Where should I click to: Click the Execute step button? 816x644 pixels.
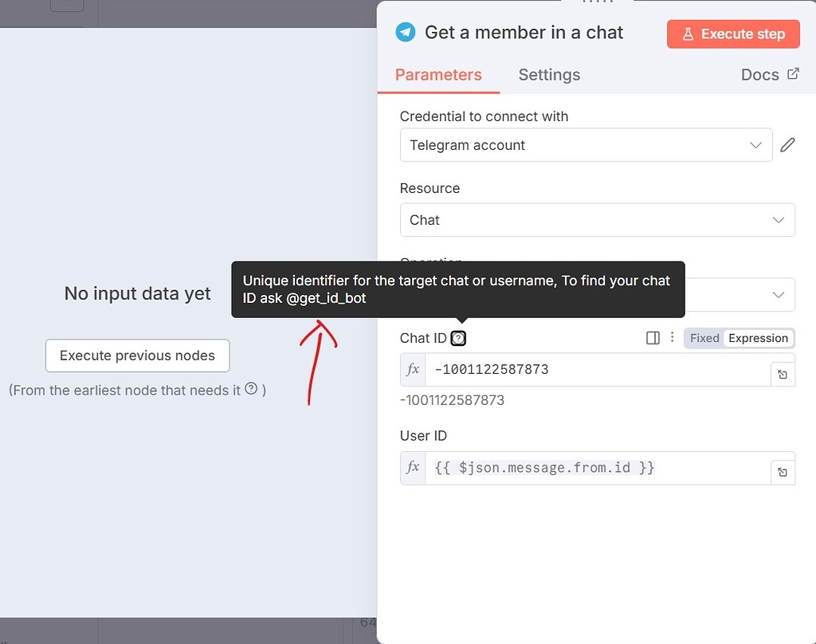(x=732, y=33)
